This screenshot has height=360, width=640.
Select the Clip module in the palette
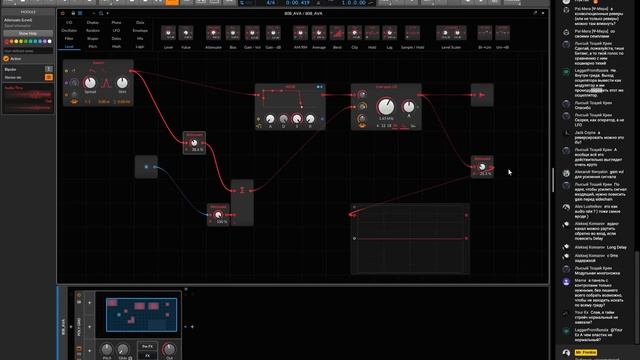(x=354, y=33)
